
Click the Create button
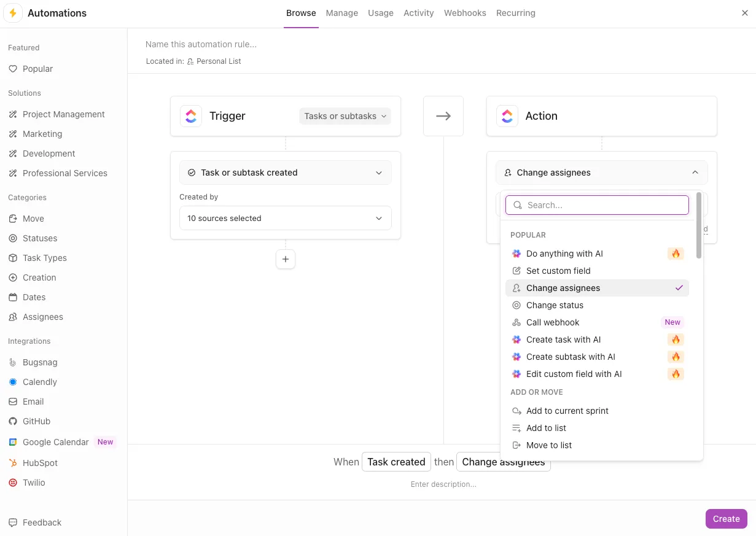727,519
